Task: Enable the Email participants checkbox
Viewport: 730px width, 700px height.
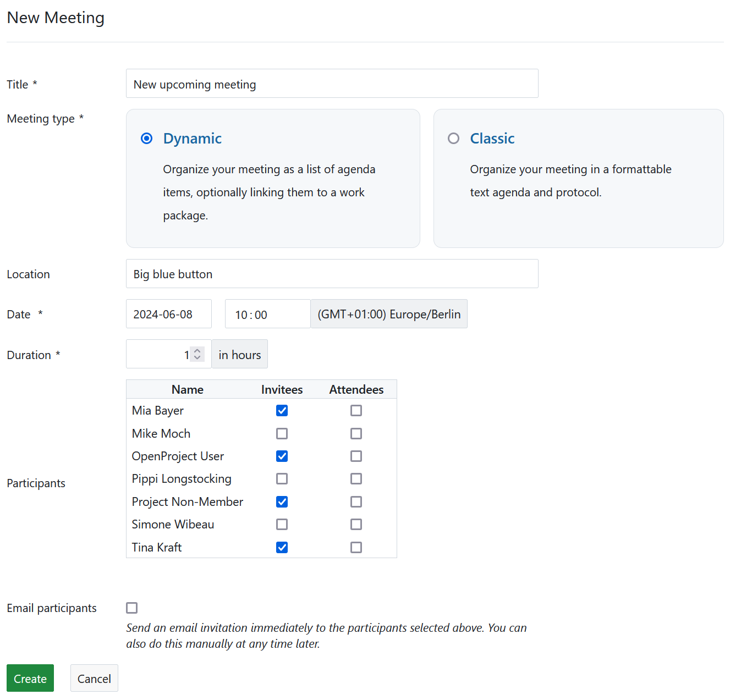Action: (x=131, y=608)
